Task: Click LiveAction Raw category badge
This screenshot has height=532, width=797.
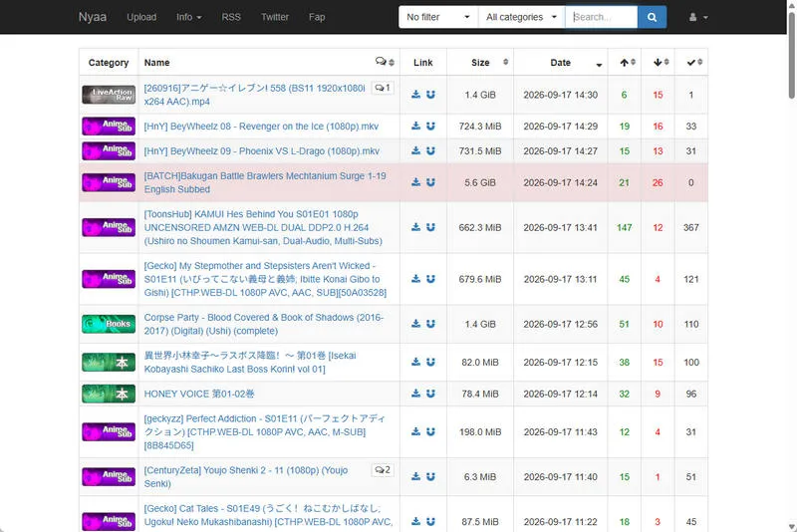Action: click(x=109, y=95)
